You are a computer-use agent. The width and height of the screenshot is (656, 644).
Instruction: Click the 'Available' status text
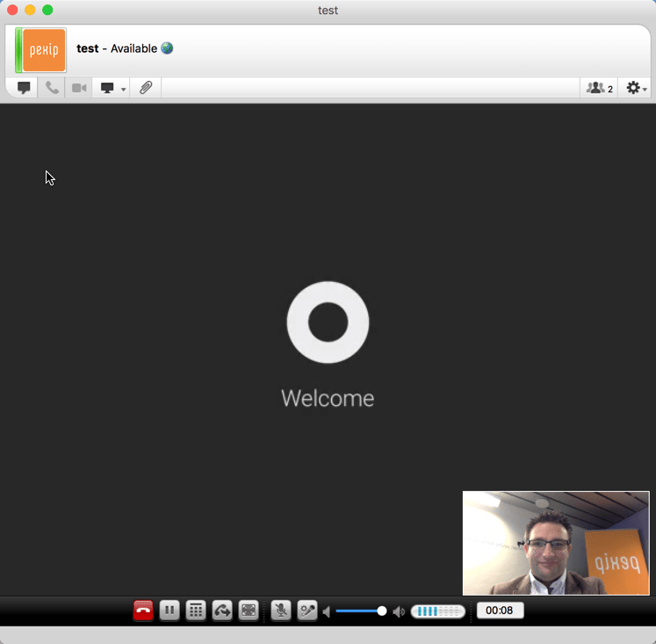(x=133, y=48)
